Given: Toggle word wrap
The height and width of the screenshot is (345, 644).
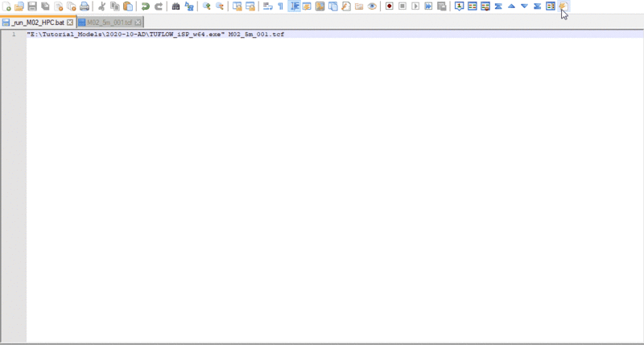Looking at the screenshot, I should click(267, 6).
